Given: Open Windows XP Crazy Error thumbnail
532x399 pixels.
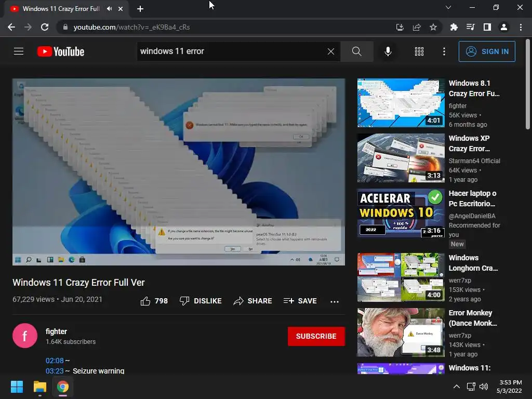Looking at the screenshot, I should (401, 158).
